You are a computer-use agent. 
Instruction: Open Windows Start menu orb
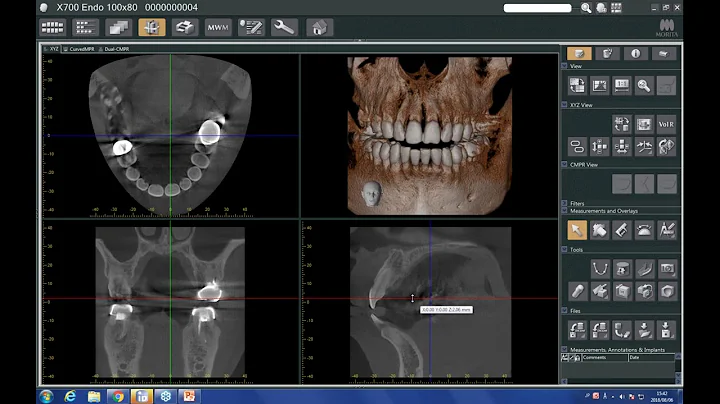point(46,396)
